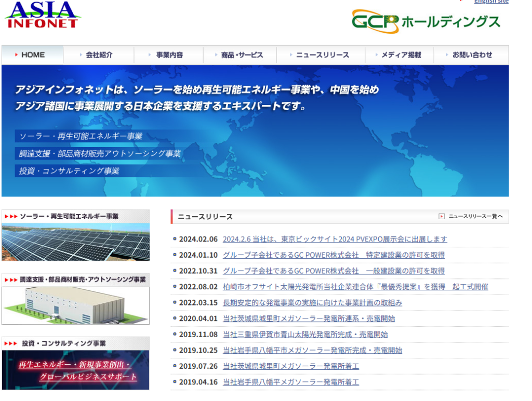Click the hero headline beginning アジアインフォネットは
This screenshot has width=532, height=401.
[x=197, y=98]
